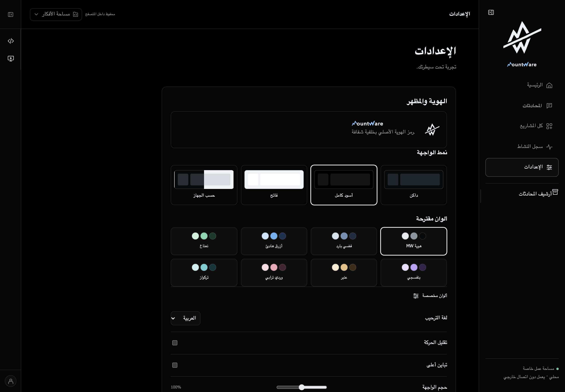Choose the فضي بارد color palette

pyautogui.click(x=344, y=241)
